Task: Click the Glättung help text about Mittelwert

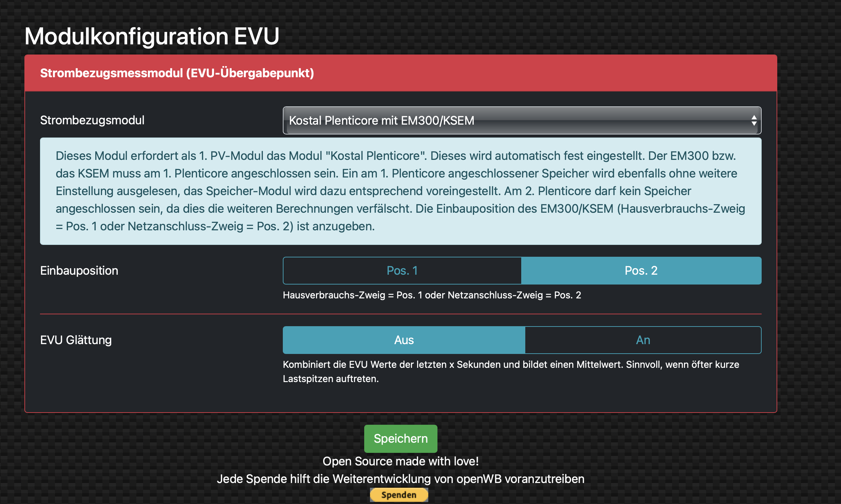Action: pos(511,371)
